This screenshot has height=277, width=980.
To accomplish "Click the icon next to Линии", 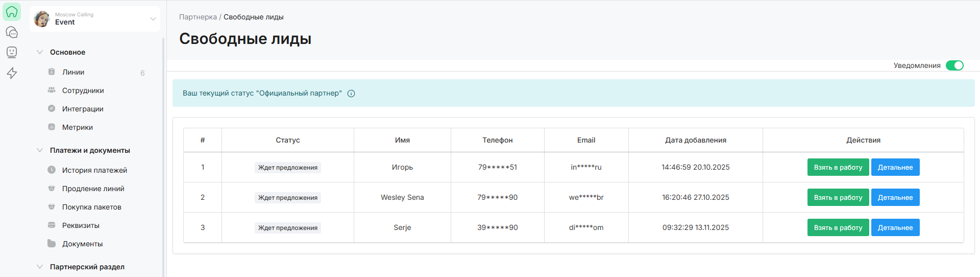I will 52,72.
